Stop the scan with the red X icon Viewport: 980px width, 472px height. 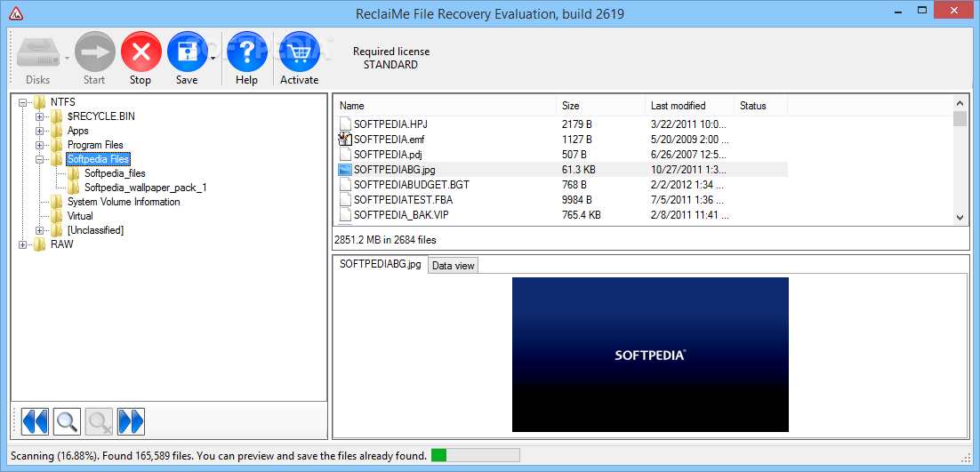point(141,52)
